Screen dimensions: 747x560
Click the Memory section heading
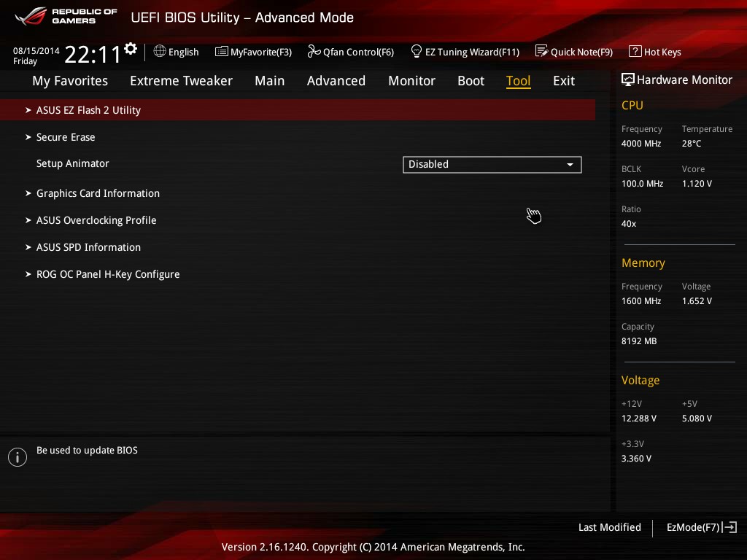[x=643, y=262]
